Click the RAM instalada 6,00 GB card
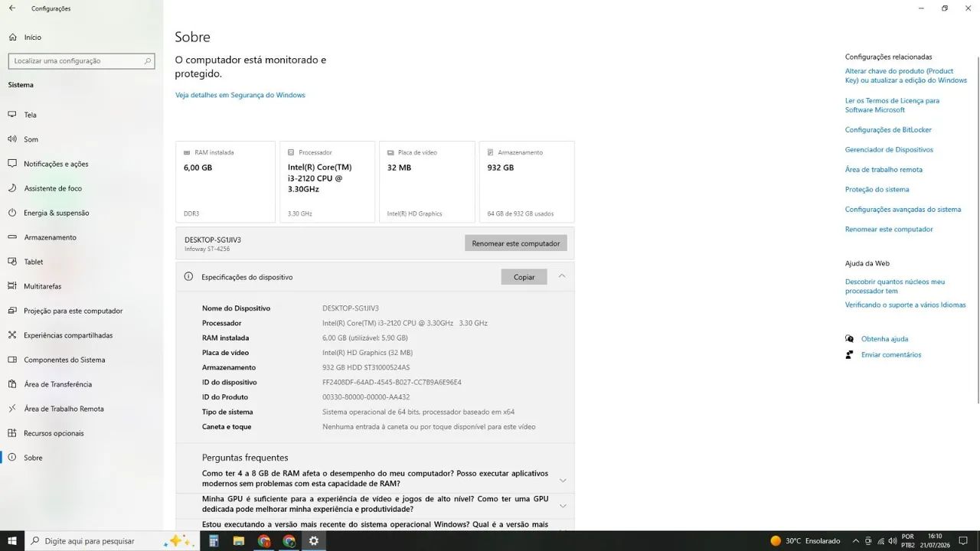980x551 pixels. pos(225,182)
